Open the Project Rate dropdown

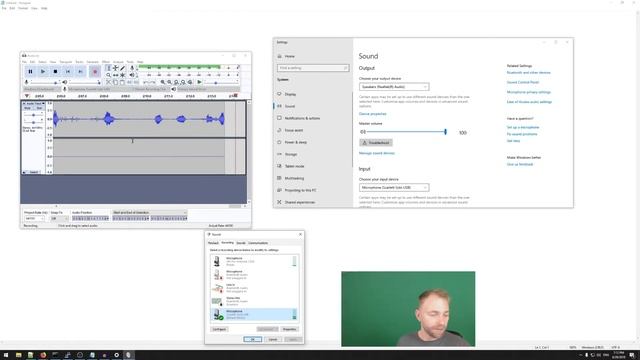[x=34, y=219]
